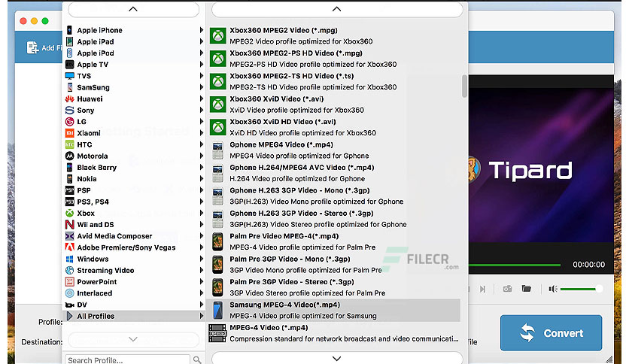
Task: Choose Gphone H.264/MPEG4 AVC Video profile
Action: coord(335,173)
